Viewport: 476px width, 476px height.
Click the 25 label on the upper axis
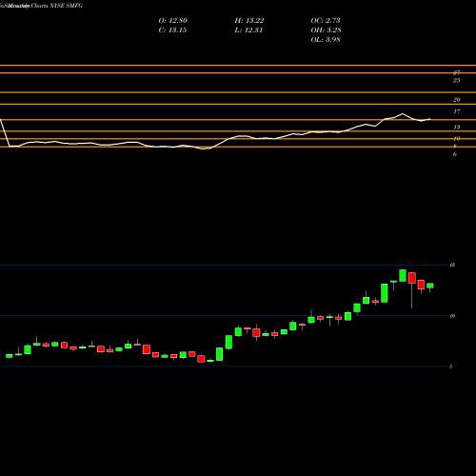pos(456,81)
